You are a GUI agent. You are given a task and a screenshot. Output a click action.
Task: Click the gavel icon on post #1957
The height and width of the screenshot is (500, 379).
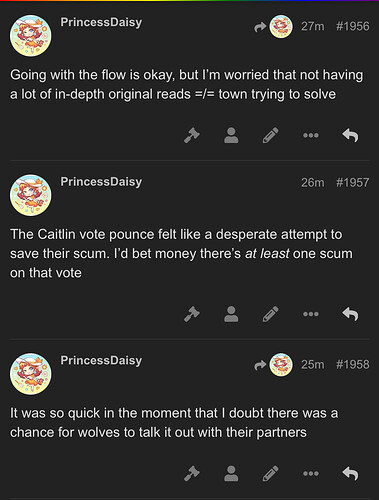(x=192, y=314)
